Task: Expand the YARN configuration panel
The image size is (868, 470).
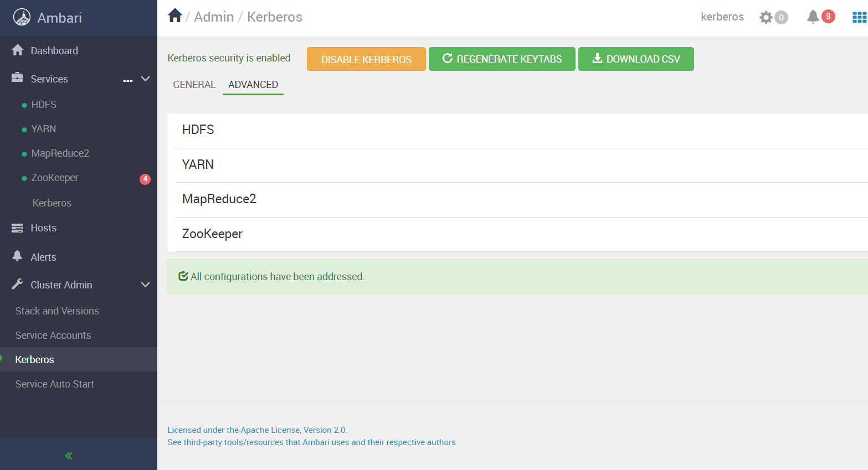Action: point(521,164)
